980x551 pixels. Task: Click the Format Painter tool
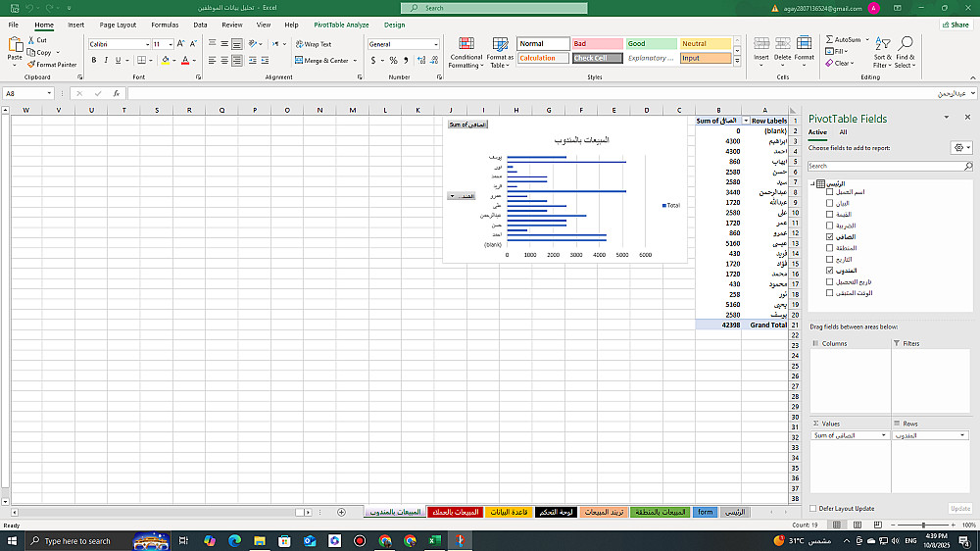(51, 65)
